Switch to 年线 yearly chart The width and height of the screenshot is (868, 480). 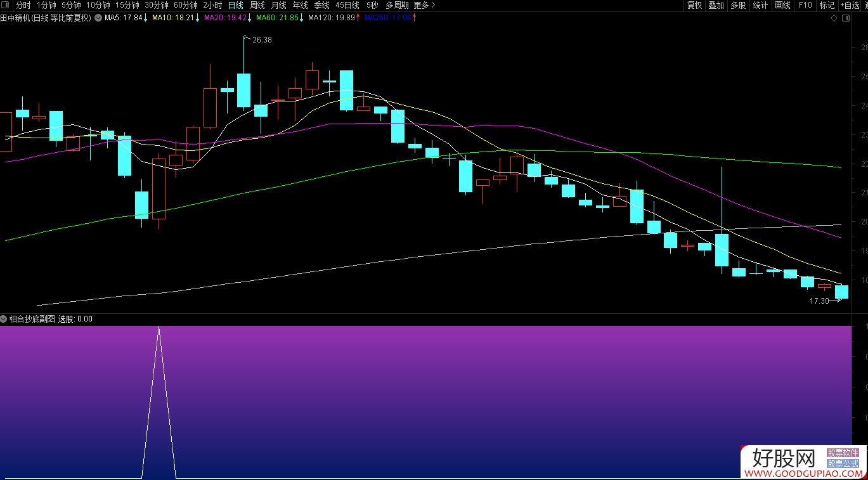(x=300, y=5)
